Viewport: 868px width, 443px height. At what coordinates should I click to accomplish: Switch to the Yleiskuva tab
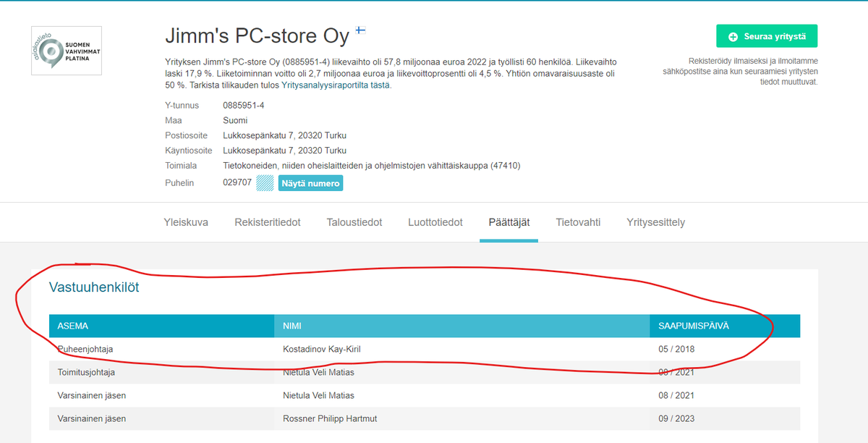click(x=186, y=222)
